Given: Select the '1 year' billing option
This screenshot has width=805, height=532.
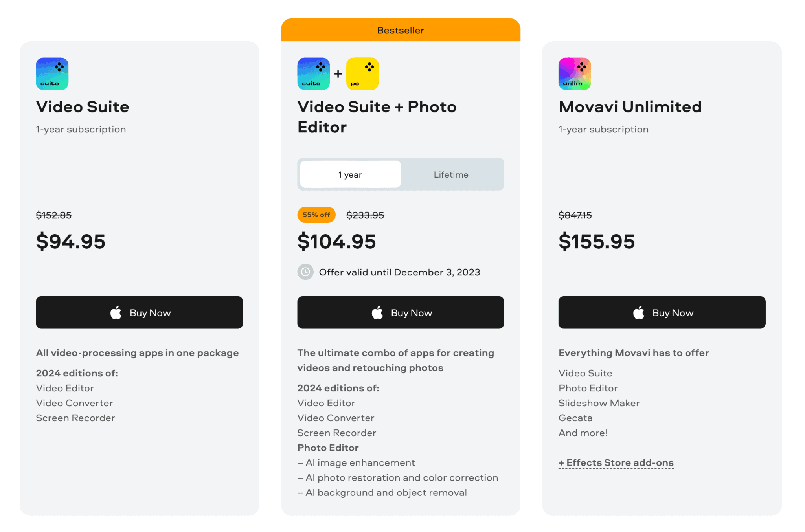Looking at the screenshot, I should click(350, 174).
